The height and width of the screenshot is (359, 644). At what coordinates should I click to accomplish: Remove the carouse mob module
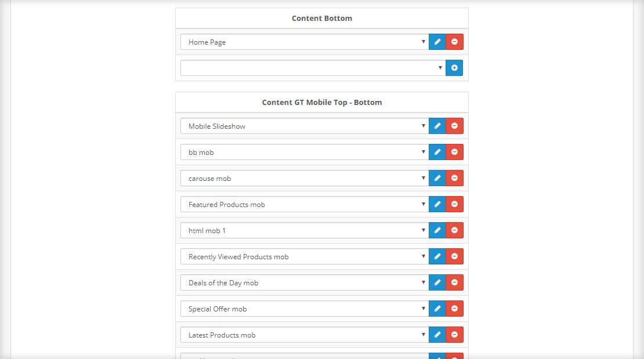455,178
